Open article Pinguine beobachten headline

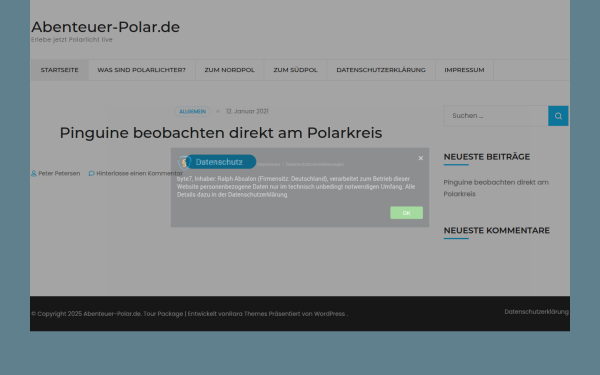pyautogui.click(x=221, y=133)
